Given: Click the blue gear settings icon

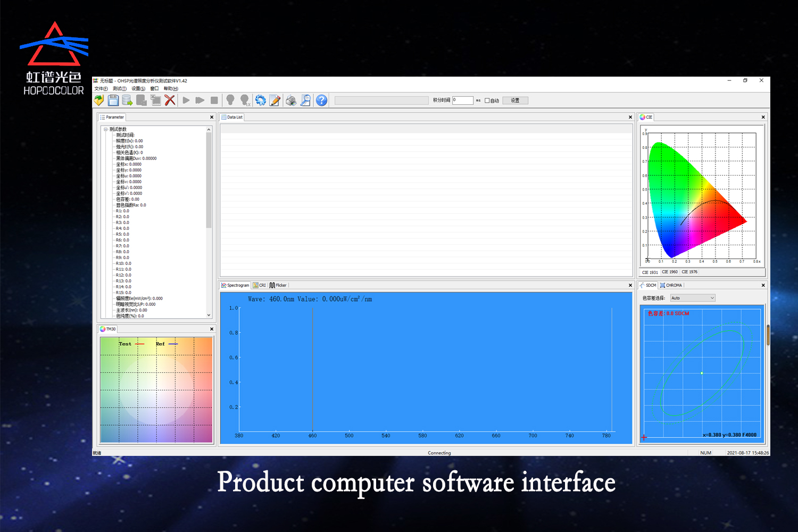Looking at the screenshot, I should (260, 100).
